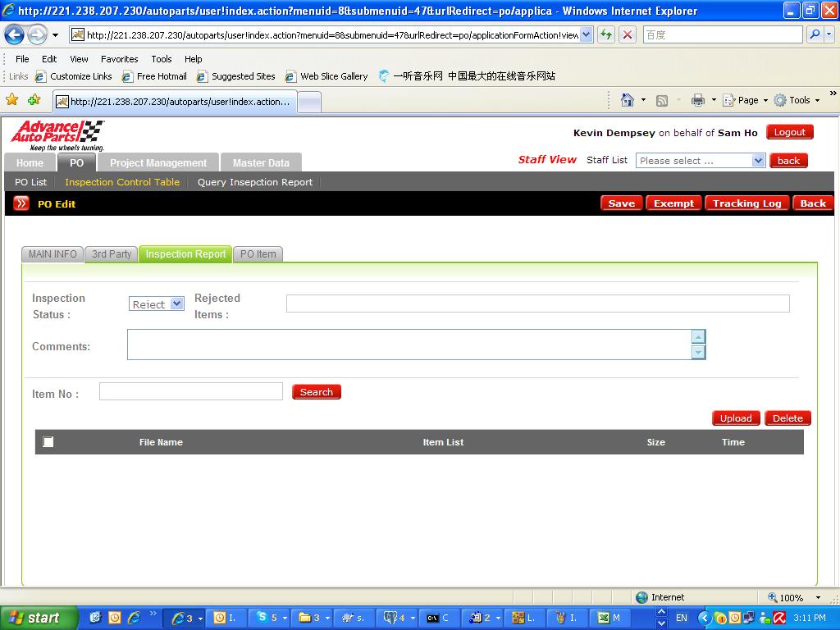Click the Item No input field

(190, 392)
